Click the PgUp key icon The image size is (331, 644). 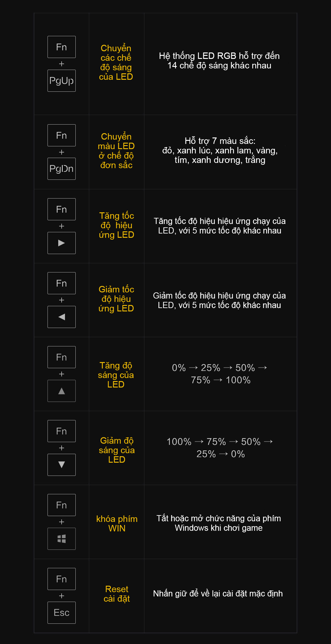61,81
